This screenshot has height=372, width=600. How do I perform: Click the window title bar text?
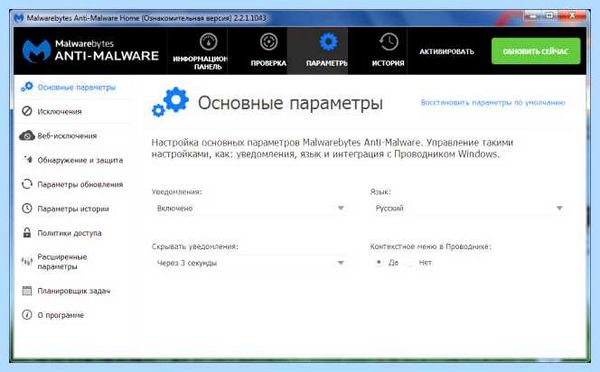(x=147, y=18)
